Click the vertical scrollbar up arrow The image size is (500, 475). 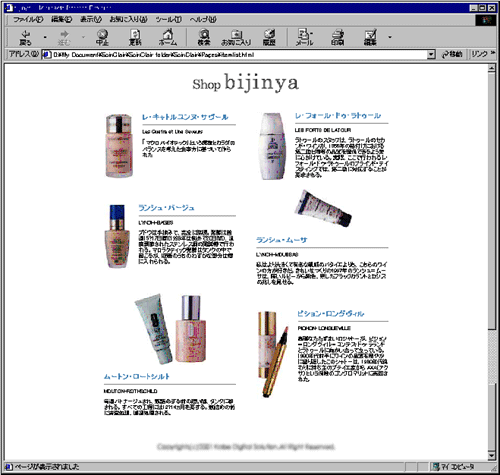point(491,68)
